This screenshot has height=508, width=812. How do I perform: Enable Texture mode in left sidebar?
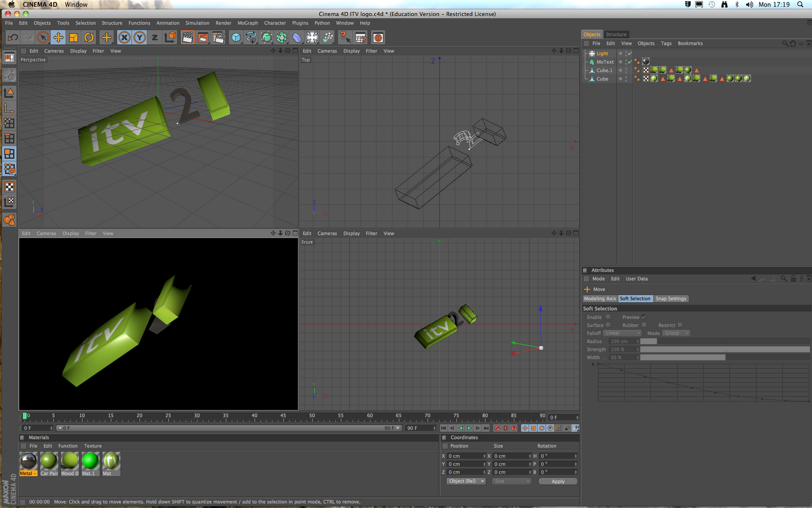pos(9,187)
